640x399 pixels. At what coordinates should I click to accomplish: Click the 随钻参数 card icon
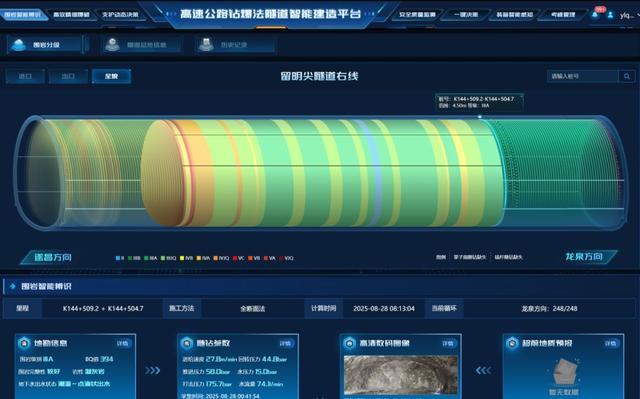pyautogui.click(x=187, y=343)
